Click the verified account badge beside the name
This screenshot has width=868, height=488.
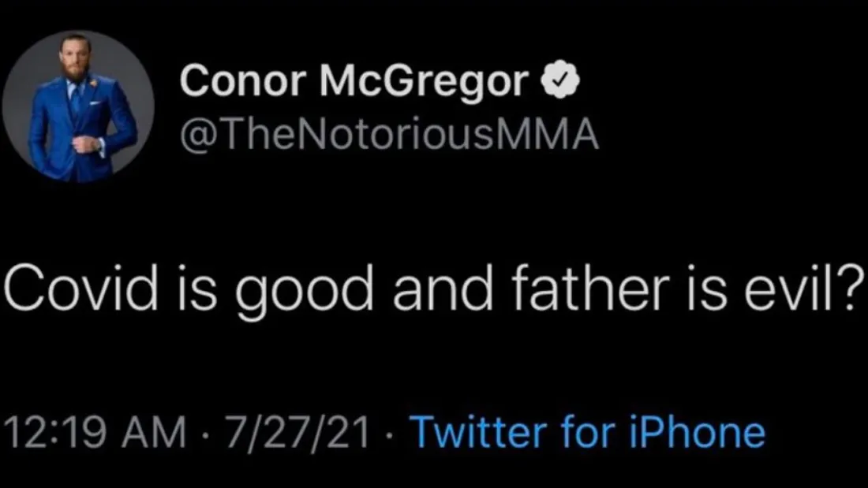[562, 78]
